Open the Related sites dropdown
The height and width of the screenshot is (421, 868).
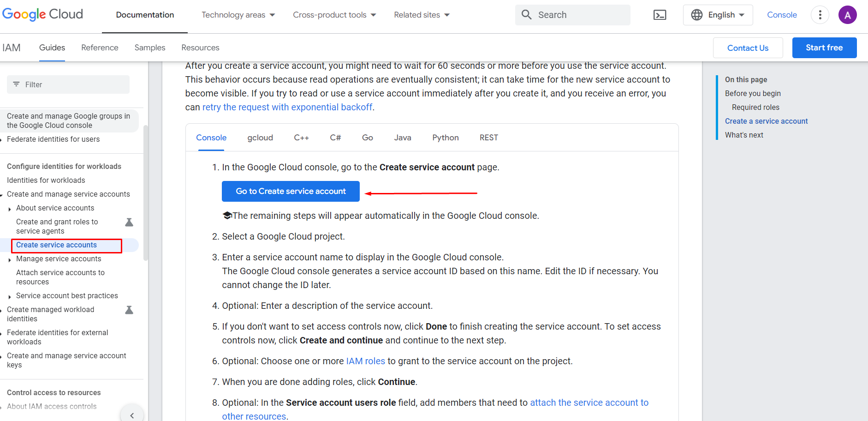421,14
